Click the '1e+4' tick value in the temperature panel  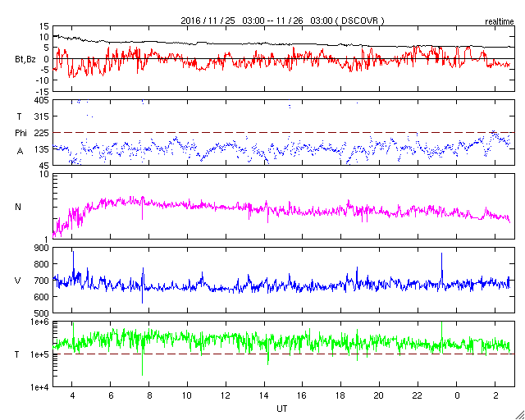coord(40,387)
